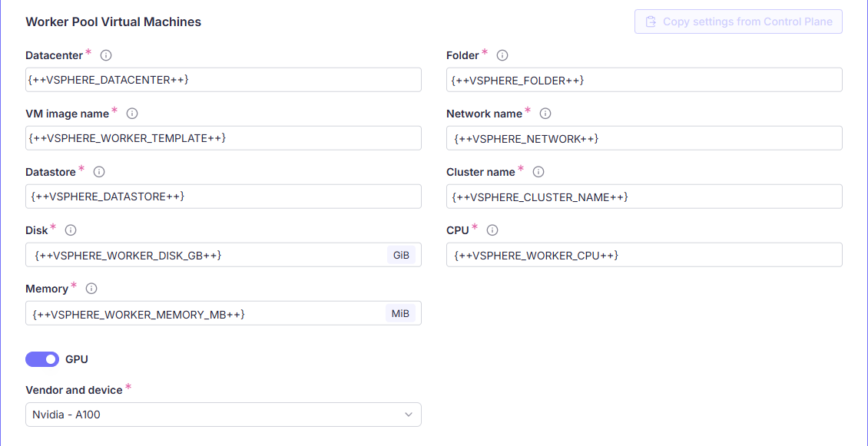
Task: Click the info icon next to Datacenter
Action: [106, 55]
